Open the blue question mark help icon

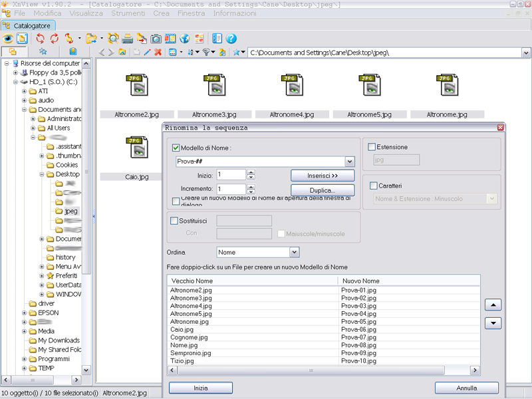(231, 39)
